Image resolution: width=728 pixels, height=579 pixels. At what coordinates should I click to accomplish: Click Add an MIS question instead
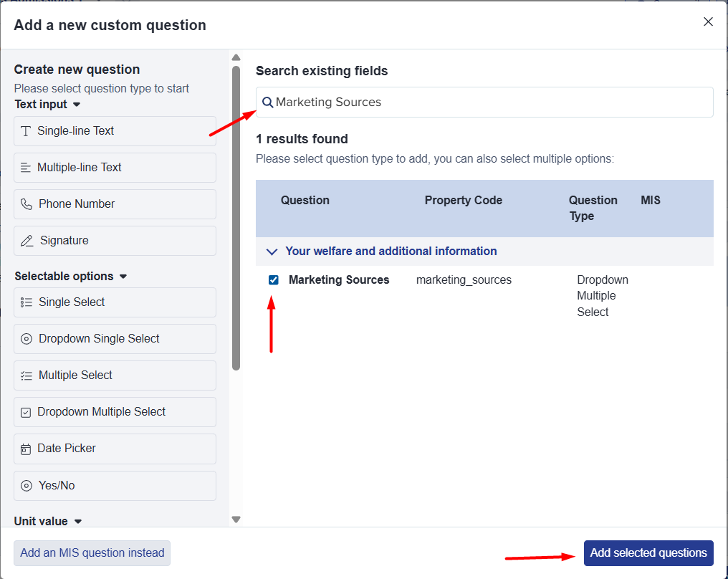(x=92, y=553)
